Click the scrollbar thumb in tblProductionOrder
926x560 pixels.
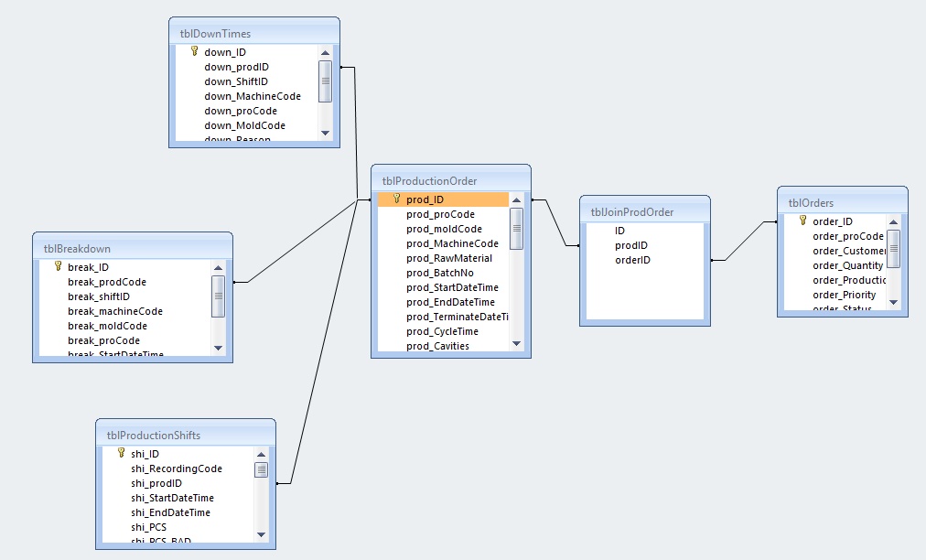[x=516, y=229]
